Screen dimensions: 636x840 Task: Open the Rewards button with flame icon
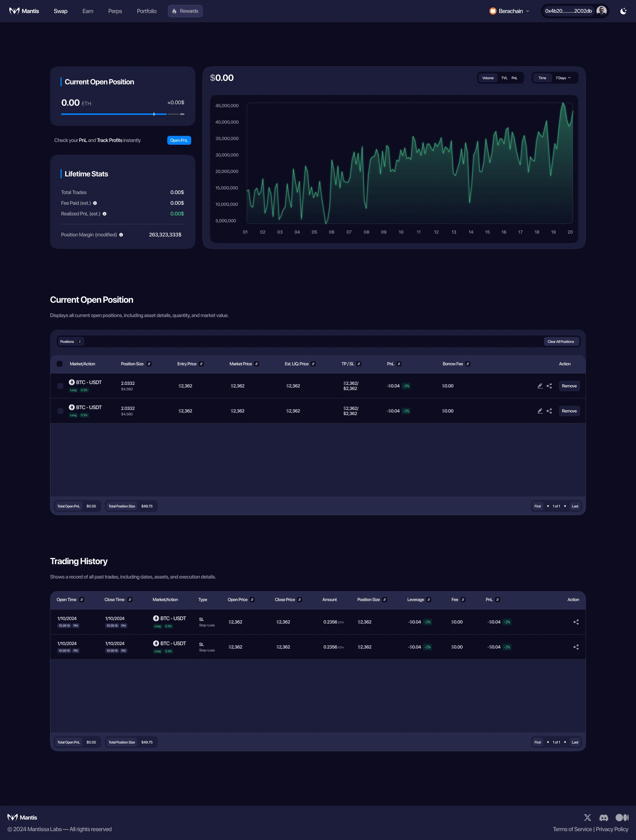tap(185, 11)
